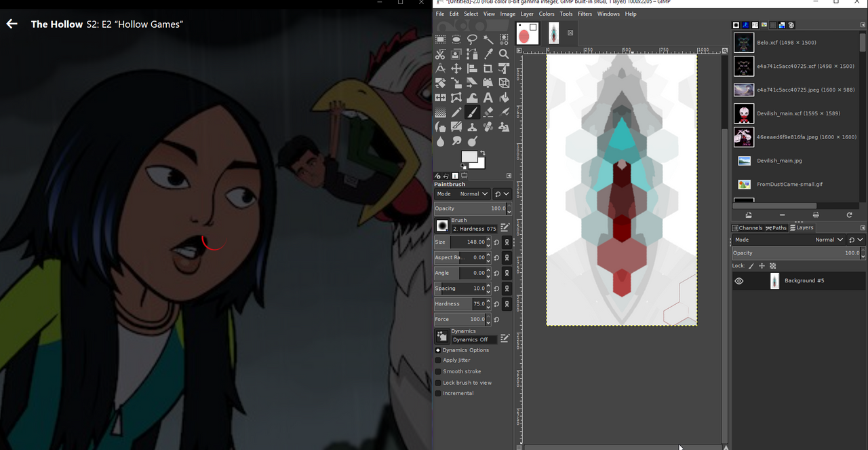Viewport: 868px width, 450px height.
Task: Select the Fuzzy Select magic wand tool
Action: point(488,39)
